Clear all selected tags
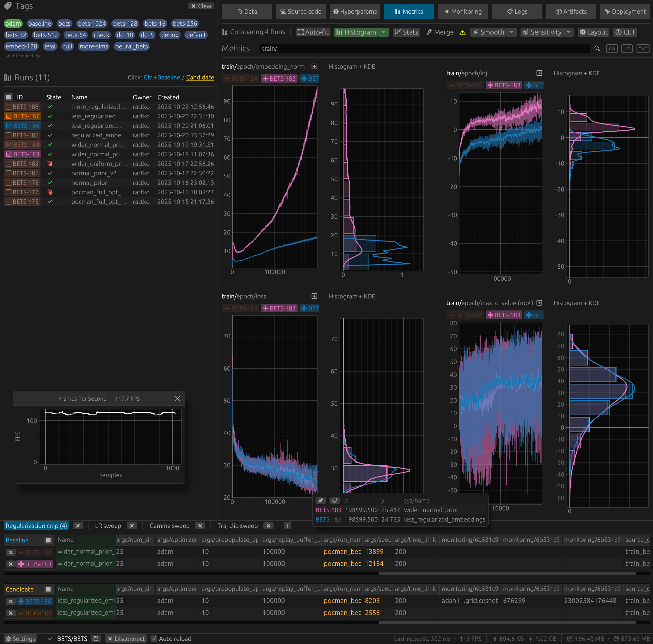 point(201,6)
